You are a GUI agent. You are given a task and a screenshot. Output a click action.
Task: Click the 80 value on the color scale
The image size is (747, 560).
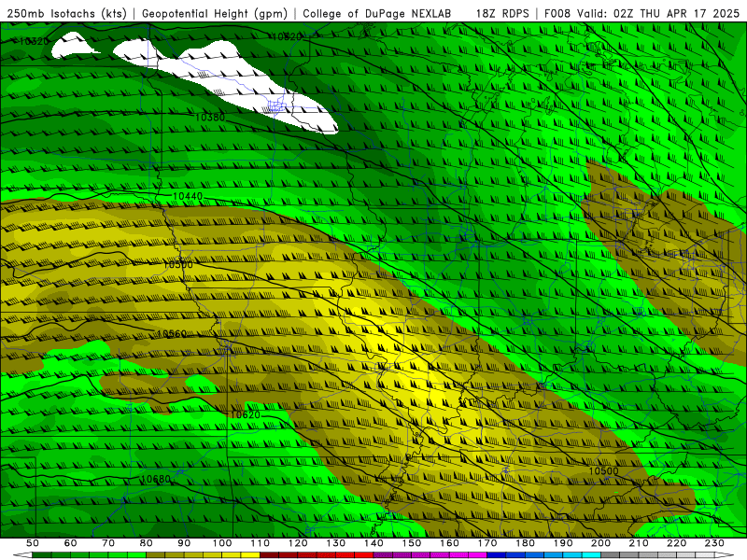click(146, 543)
